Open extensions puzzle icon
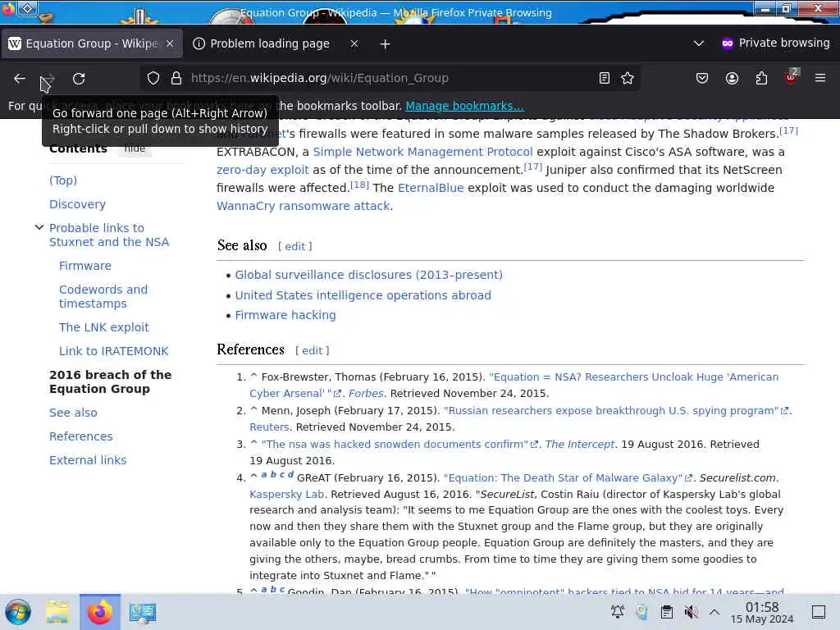 tap(761, 78)
